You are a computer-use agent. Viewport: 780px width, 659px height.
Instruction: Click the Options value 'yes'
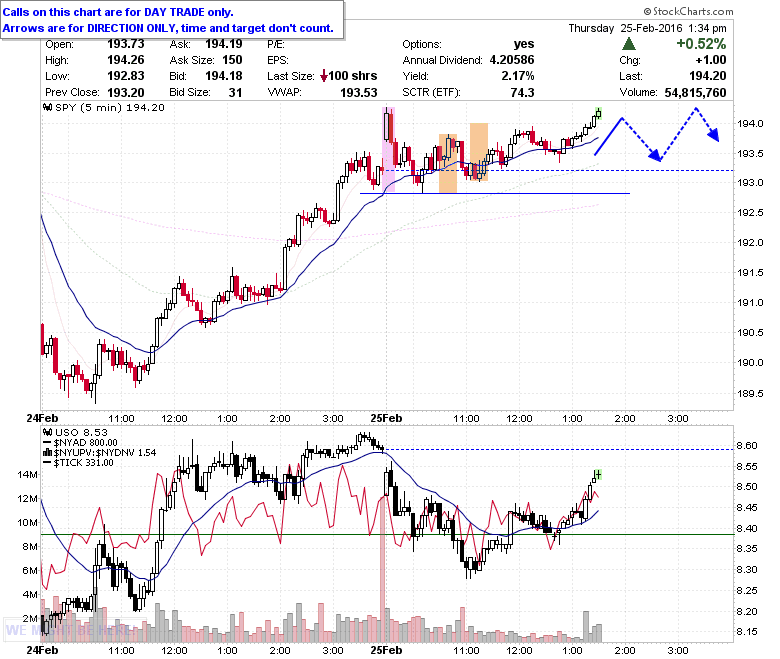click(524, 44)
